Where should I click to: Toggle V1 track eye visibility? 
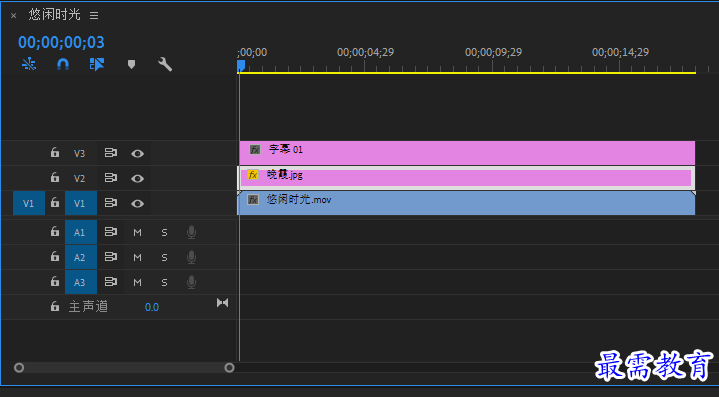tap(137, 203)
